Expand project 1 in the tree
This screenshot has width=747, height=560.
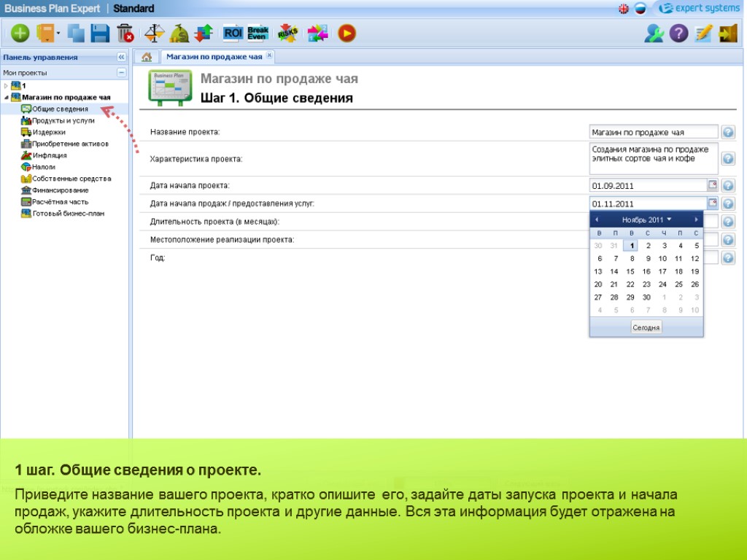[x=6, y=86]
